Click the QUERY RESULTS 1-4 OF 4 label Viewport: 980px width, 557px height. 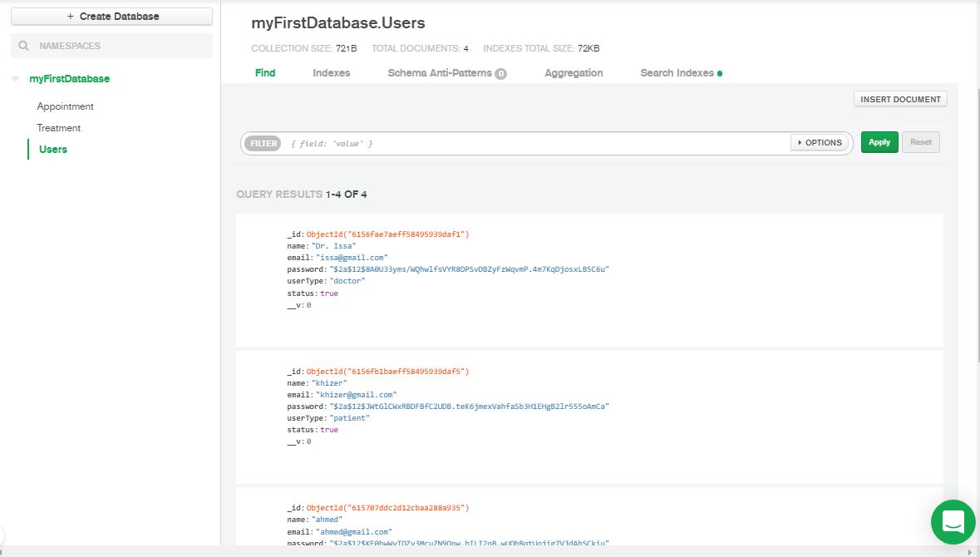point(301,195)
